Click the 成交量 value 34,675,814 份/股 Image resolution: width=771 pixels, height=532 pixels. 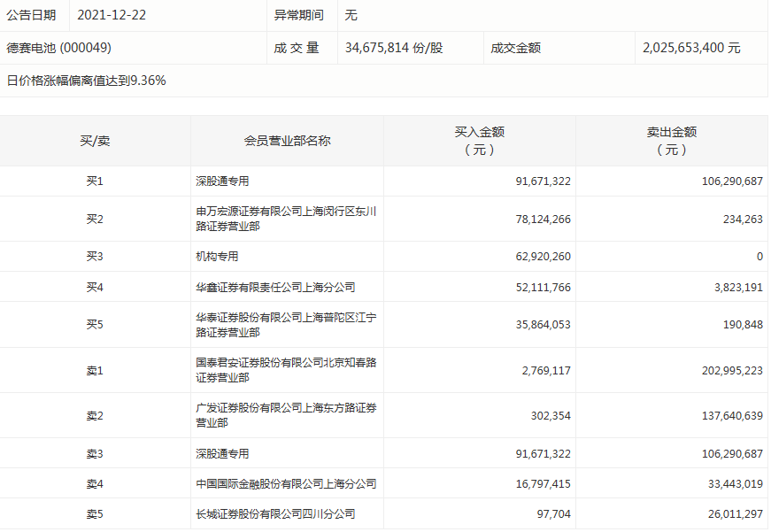coord(393,48)
